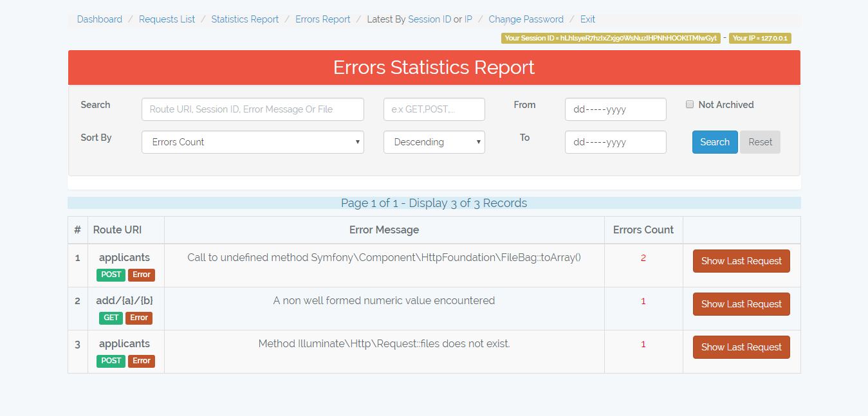Go to Requests List

click(167, 19)
